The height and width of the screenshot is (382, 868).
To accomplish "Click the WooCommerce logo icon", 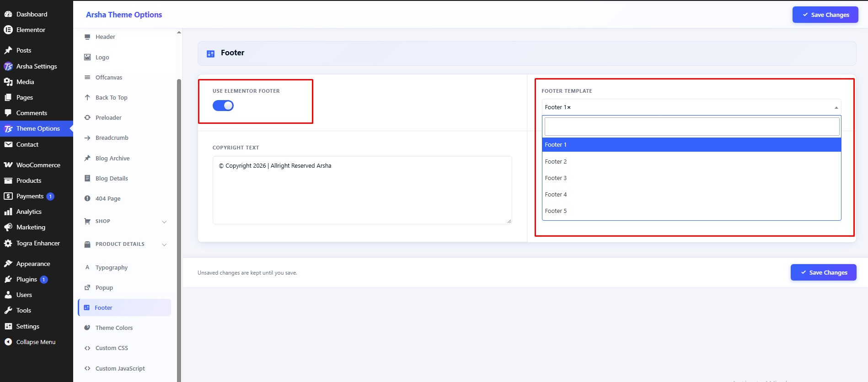I will click(x=8, y=165).
